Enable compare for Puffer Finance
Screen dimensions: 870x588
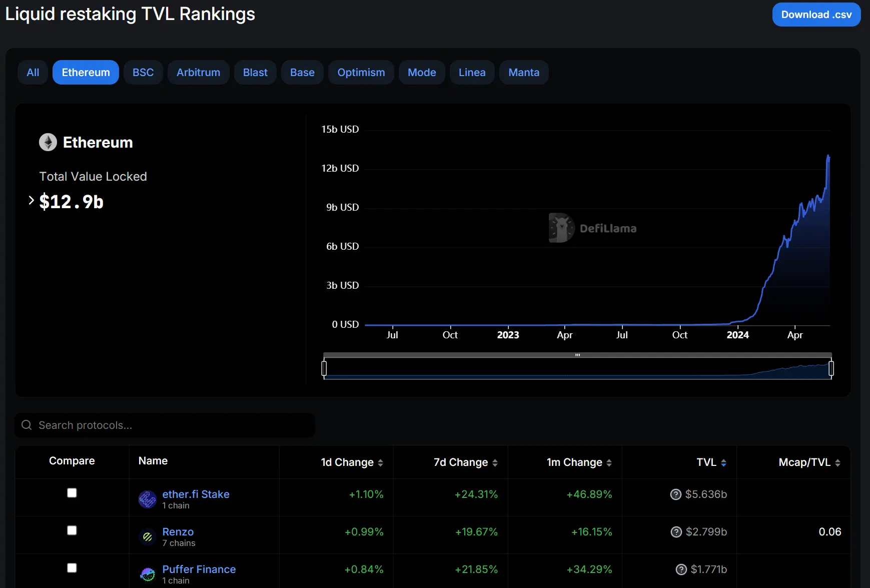tap(72, 568)
